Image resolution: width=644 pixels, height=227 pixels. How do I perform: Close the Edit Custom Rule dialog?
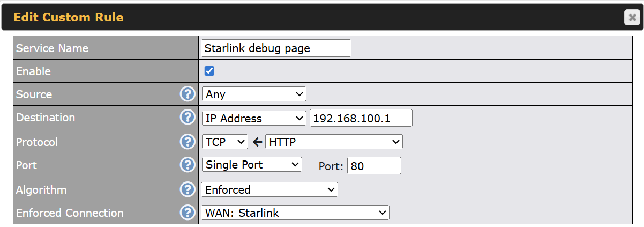tap(632, 18)
